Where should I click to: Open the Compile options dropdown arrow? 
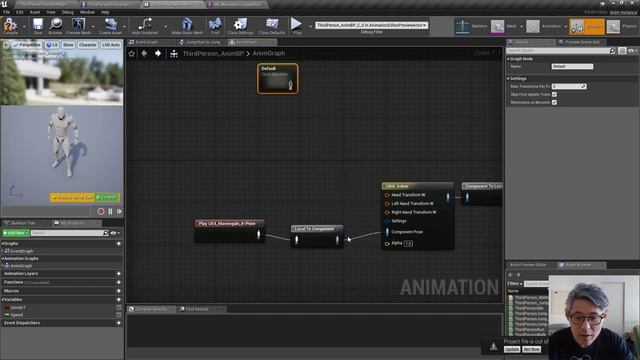tap(24, 27)
